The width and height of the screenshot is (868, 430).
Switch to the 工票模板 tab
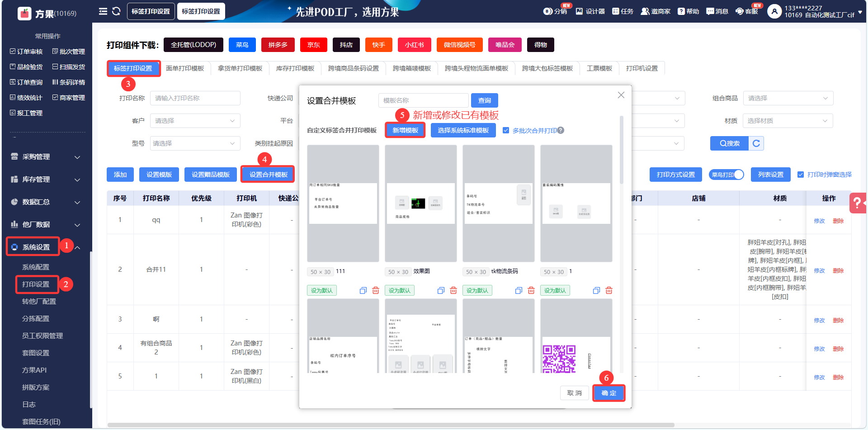599,68
